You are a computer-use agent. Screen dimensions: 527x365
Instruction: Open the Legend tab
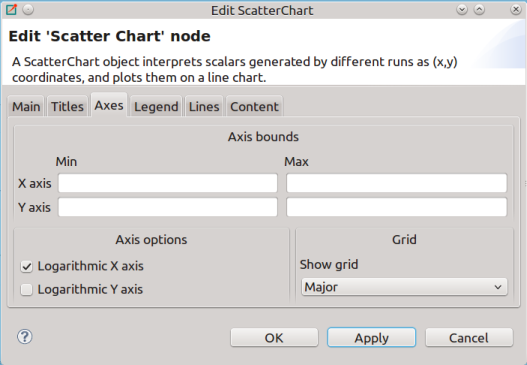point(156,107)
